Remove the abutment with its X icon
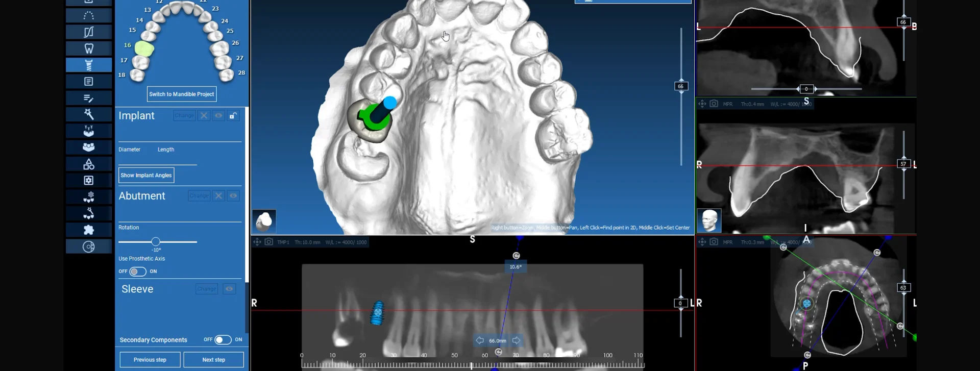The height and width of the screenshot is (371, 980). [x=218, y=196]
